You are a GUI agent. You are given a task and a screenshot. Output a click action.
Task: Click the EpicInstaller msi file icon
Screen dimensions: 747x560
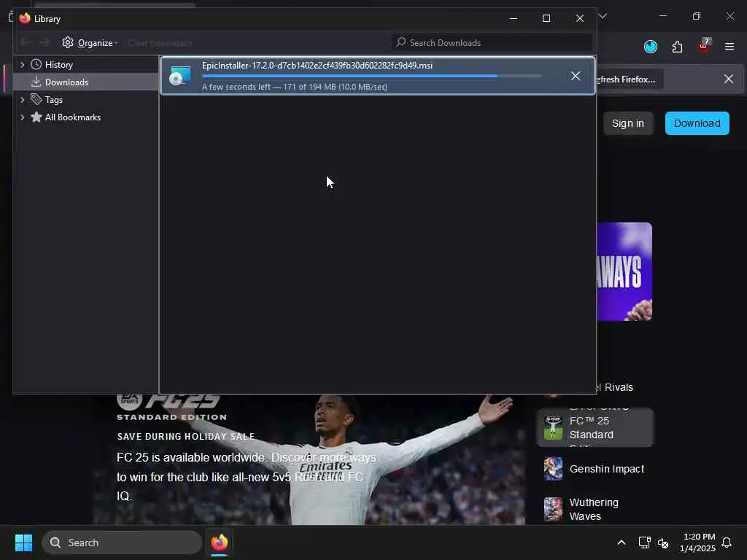180,76
